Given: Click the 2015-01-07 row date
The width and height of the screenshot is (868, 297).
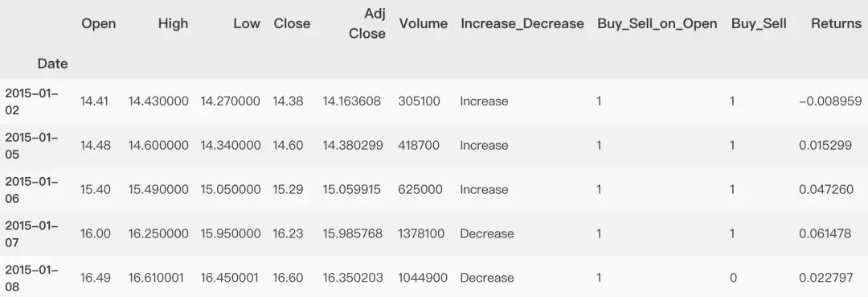Looking at the screenshot, I should click(31, 234).
